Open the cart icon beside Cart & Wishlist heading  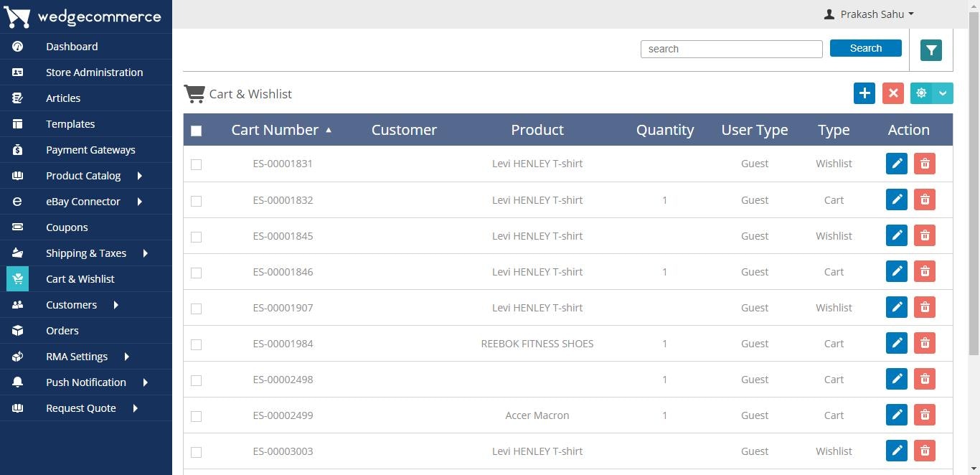[x=194, y=93]
